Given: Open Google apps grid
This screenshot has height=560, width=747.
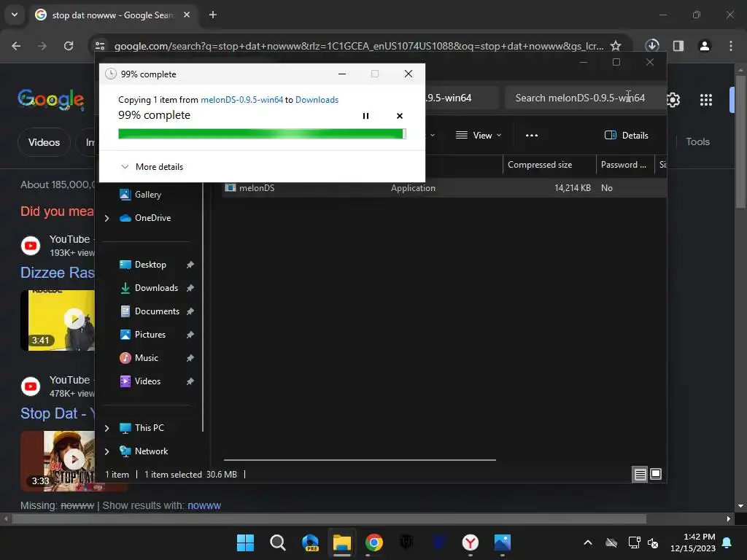Looking at the screenshot, I should (706, 99).
